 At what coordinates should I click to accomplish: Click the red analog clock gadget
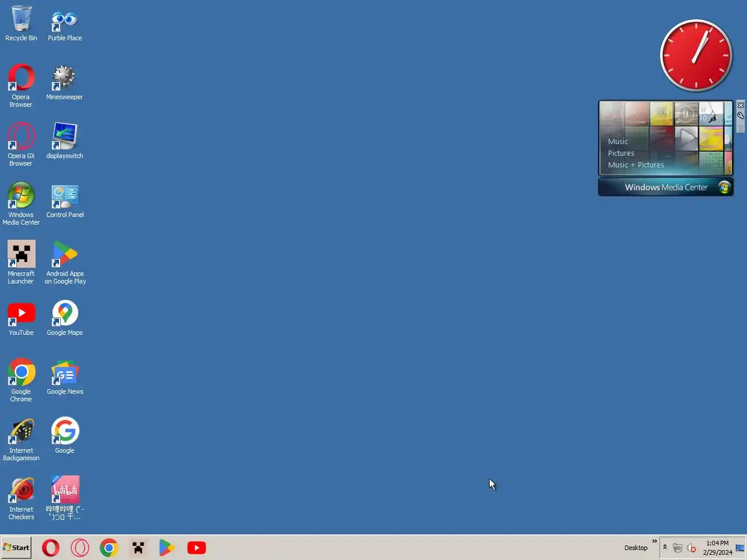click(696, 55)
